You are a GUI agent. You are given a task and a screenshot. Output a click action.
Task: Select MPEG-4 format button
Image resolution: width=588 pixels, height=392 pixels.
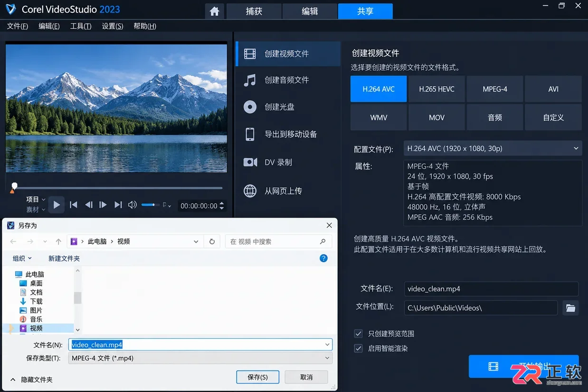pyautogui.click(x=495, y=89)
